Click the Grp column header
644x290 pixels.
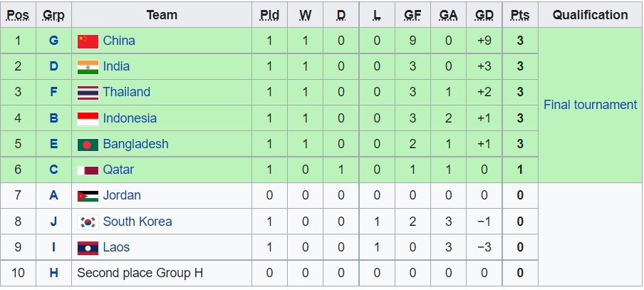[53, 15]
